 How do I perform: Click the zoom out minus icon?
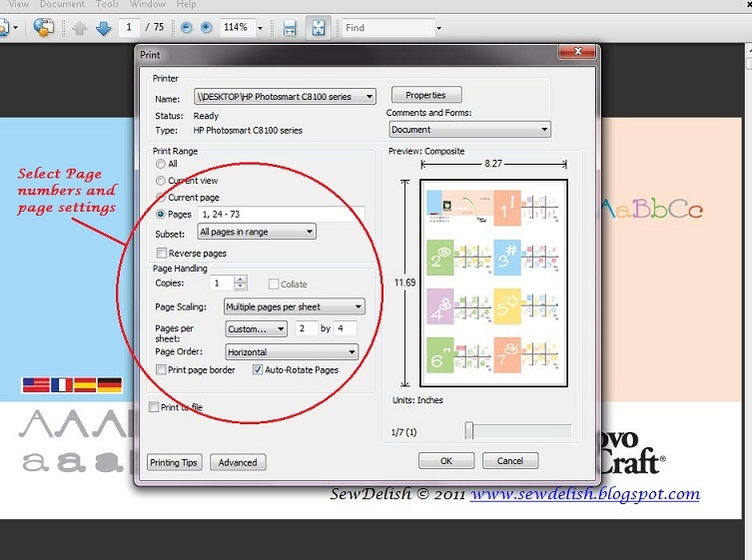click(x=186, y=28)
